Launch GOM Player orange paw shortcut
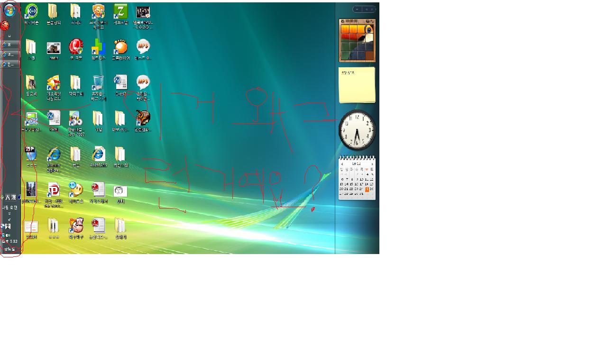The height and width of the screenshot is (364, 607). (120, 47)
